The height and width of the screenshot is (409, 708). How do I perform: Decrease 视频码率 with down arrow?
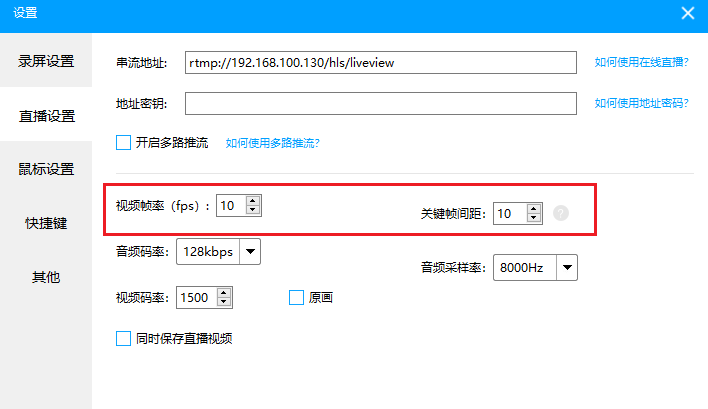click(224, 302)
